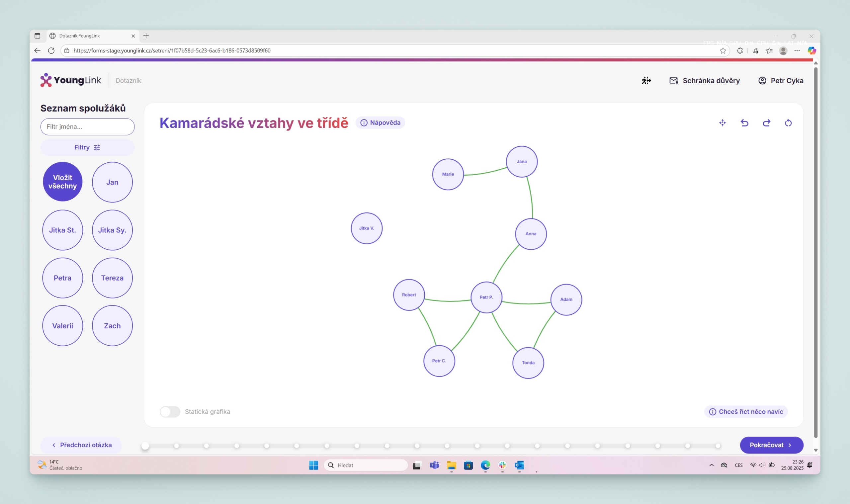Reset the graph with the rotate icon
This screenshot has height=504, width=850.
tap(788, 123)
